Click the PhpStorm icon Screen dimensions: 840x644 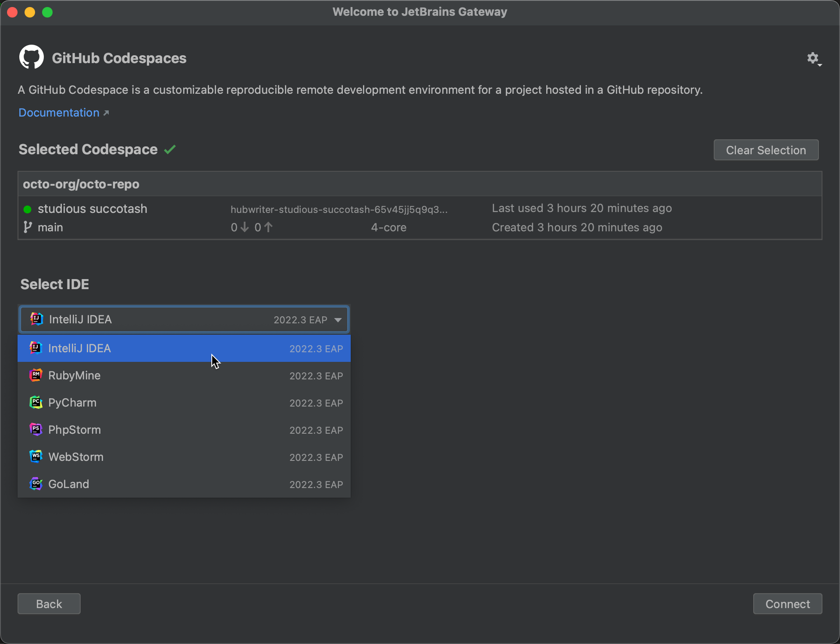[x=36, y=429]
